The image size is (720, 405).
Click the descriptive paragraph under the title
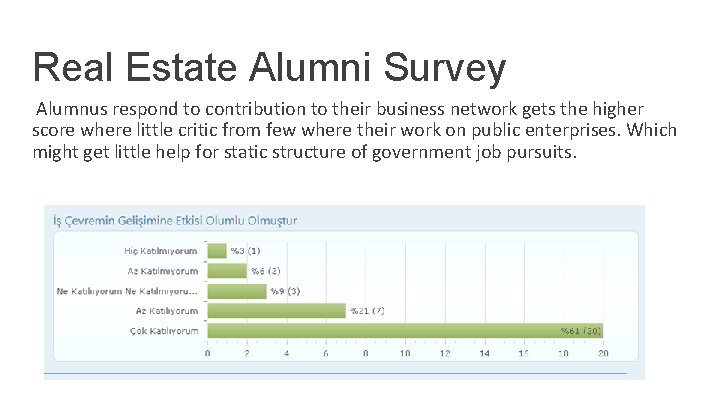click(x=354, y=131)
